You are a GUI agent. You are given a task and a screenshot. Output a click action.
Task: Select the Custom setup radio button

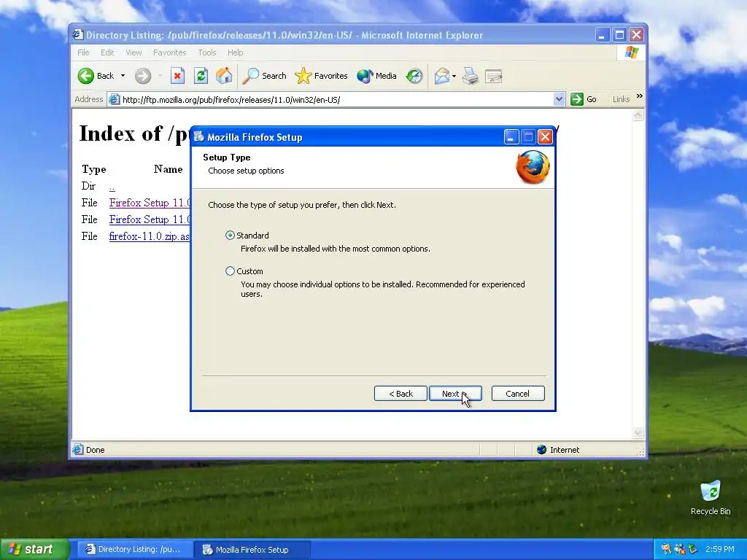click(230, 271)
